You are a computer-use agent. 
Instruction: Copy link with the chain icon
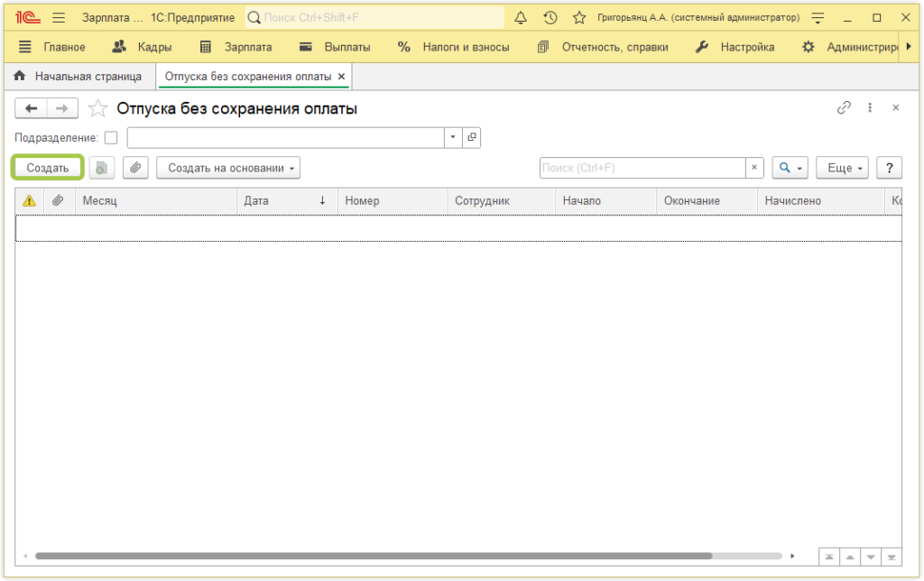click(x=844, y=108)
